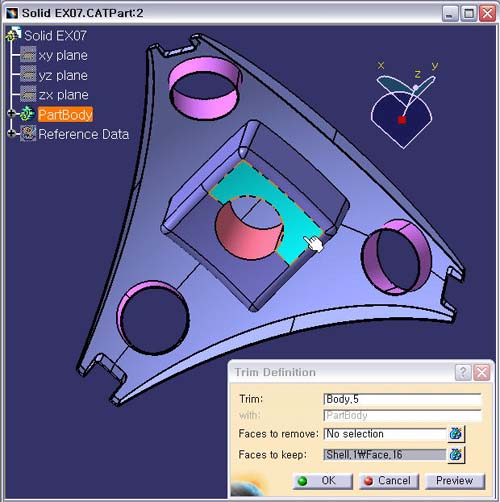500x502 pixels.
Task: Click the Trim Definition help question icon
Action: tap(463, 372)
